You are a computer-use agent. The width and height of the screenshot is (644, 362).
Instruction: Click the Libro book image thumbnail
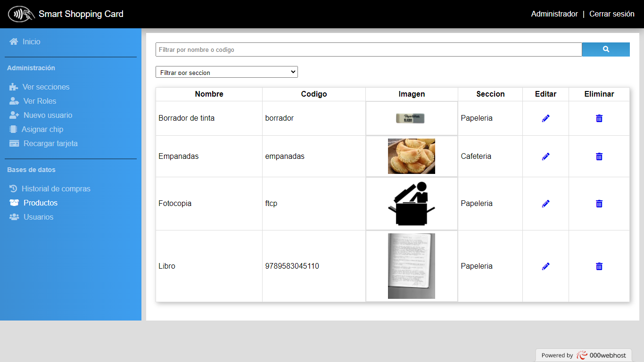(x=412, y=266)
